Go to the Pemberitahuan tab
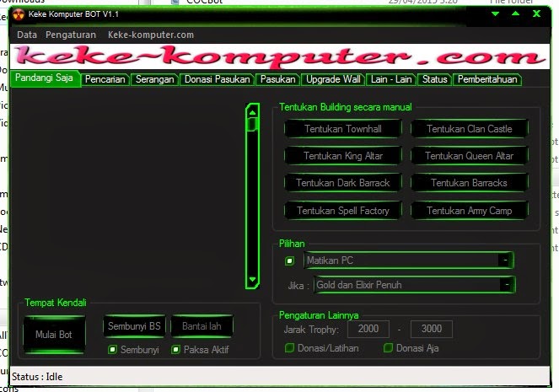The height and width of the screenshot is (392, 559). 487,79
